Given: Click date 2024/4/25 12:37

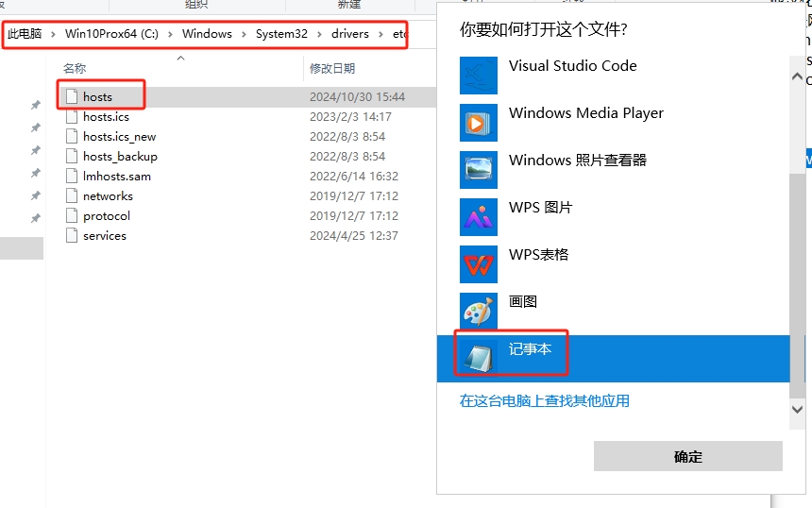Looking at the screenshot, I should (354, 236).
